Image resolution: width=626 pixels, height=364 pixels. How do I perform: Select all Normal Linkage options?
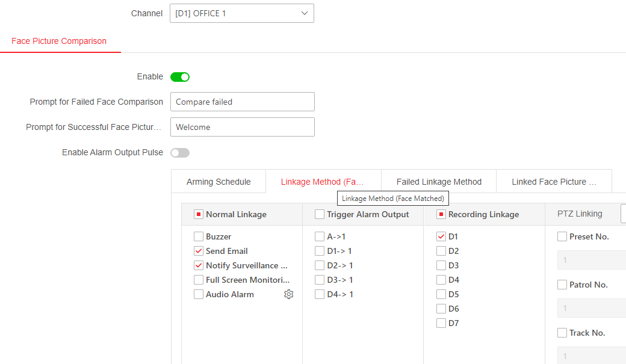pyautogui.click(x=199, y=214)
